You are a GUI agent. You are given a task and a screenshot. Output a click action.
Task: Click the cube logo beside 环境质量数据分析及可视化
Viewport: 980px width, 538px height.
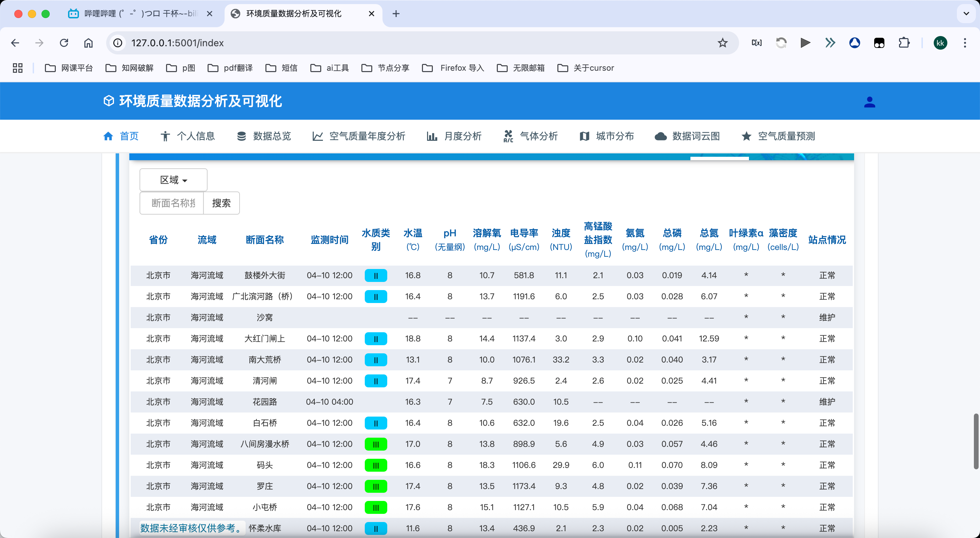[109, 101]
